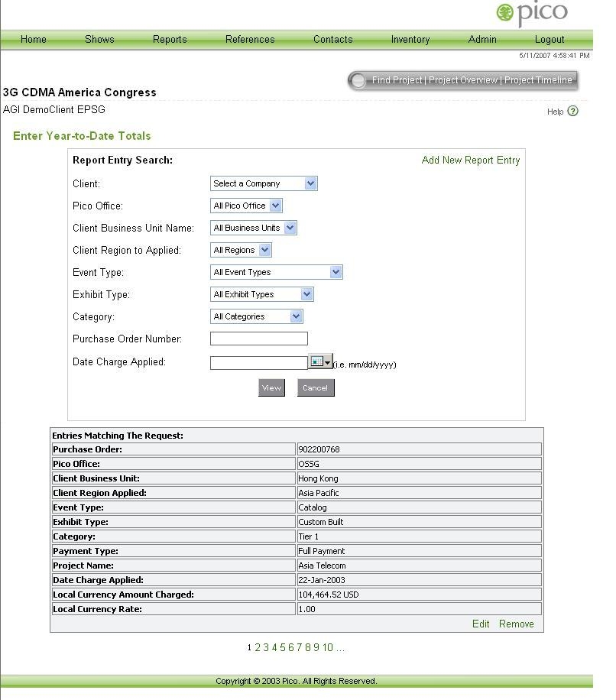Click the Cancel button
616x700 pixels.
(316, 388)
